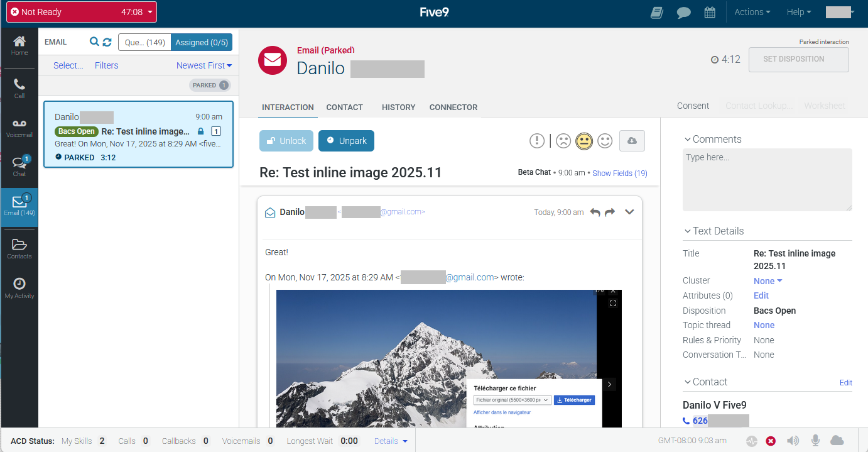Click Show Fields (19) link
The width and height of the screenshot is (868, 452).
pos(620,174)
